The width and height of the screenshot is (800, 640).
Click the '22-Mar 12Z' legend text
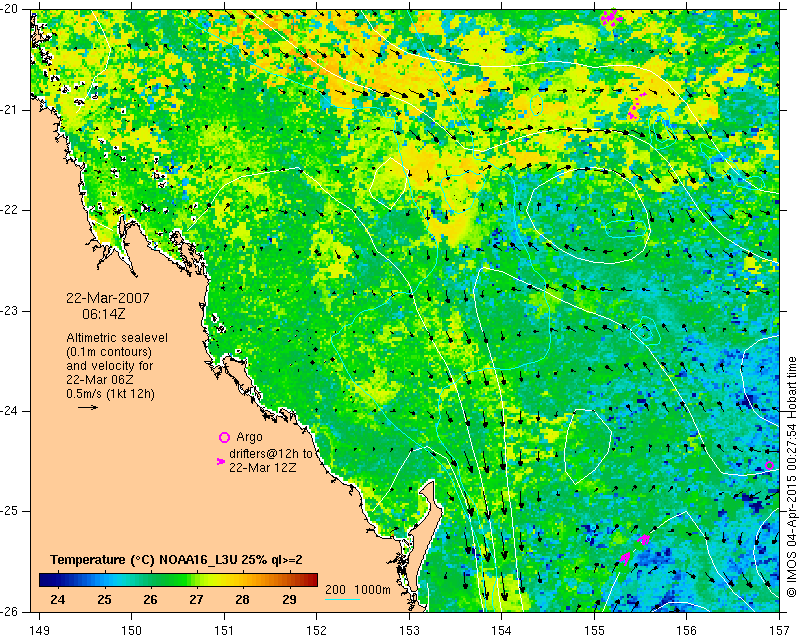(262, 467)
